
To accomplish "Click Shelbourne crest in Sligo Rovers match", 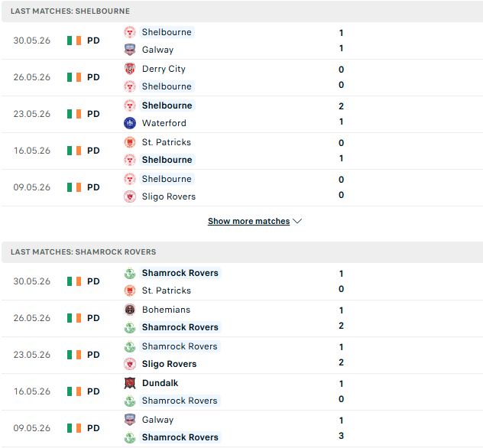I will point(130,179).
